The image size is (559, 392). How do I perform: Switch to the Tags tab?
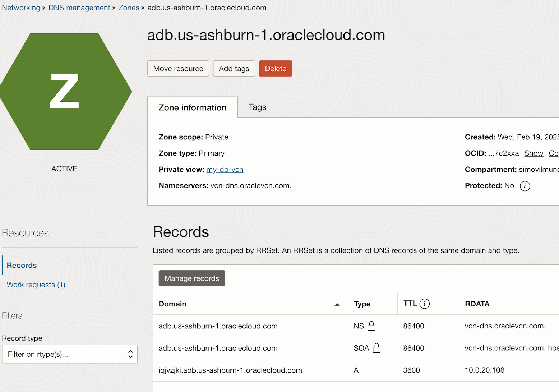[x=257, y=107]
